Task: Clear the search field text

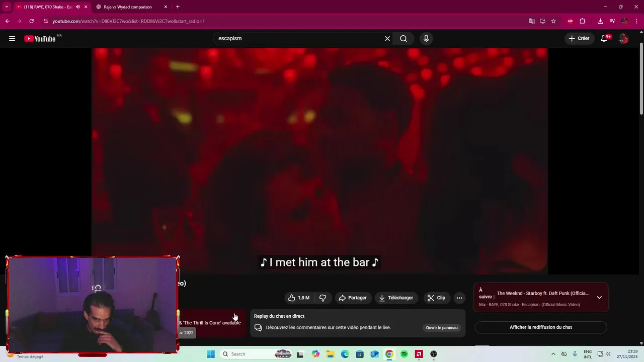Action: (387, 39)
